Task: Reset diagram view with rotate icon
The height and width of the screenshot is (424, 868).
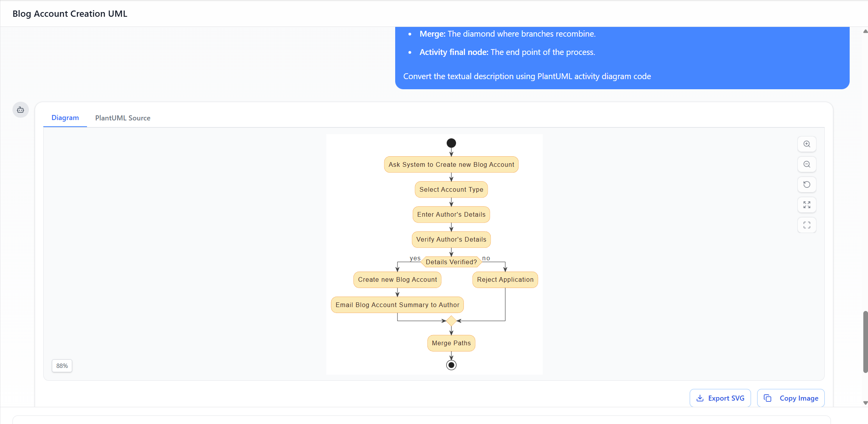Action: pyautogui.click(x=807, y=185)
